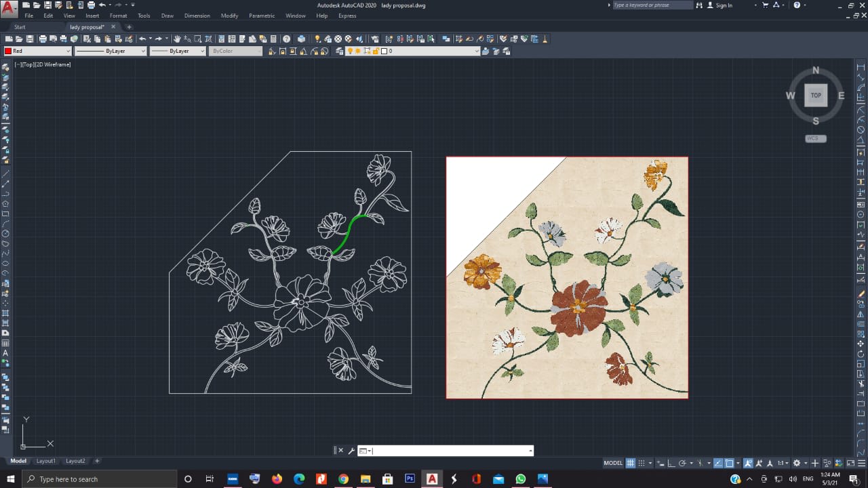This screenshot has width=868, height=488.
Task: Open the ByLayer linetype dropdown
Action: pos(143,51)
